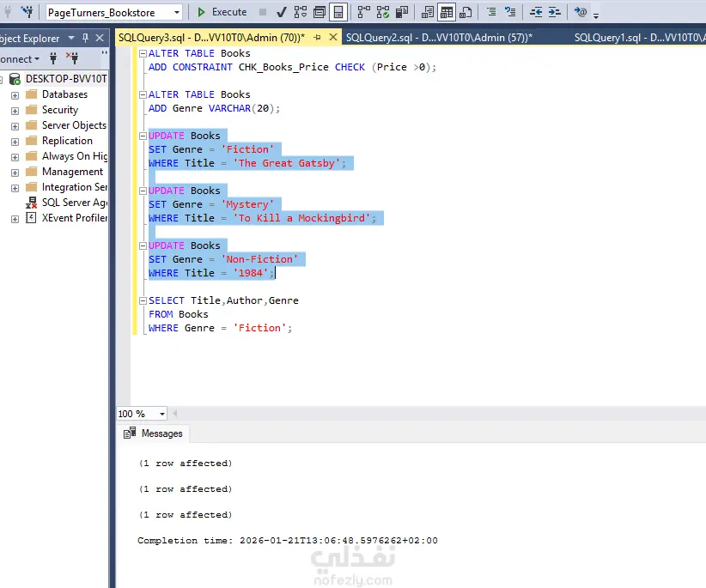Screen dimensions: 706x588
Task: Comment out the selected lines
Action: 491,12
